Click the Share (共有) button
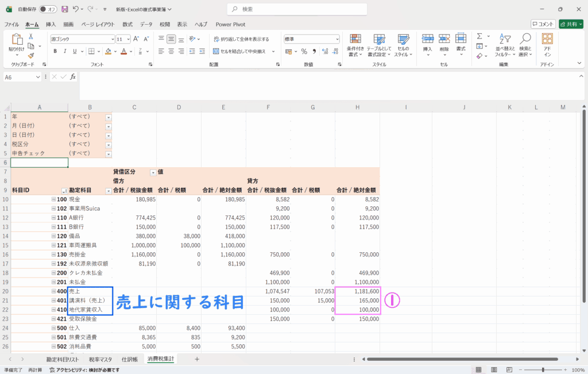The height and width of the screenshot is (374, 588). 572,24
